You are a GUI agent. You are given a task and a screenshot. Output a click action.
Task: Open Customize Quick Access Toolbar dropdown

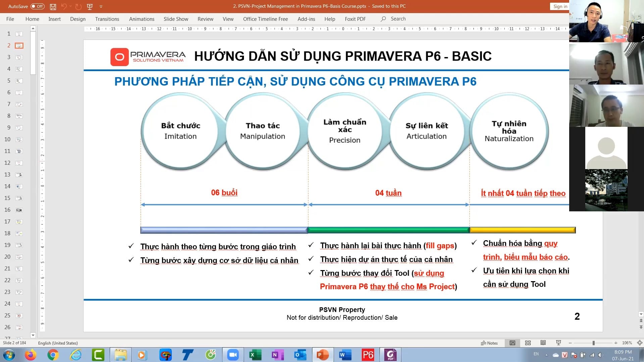pos(101,6)
